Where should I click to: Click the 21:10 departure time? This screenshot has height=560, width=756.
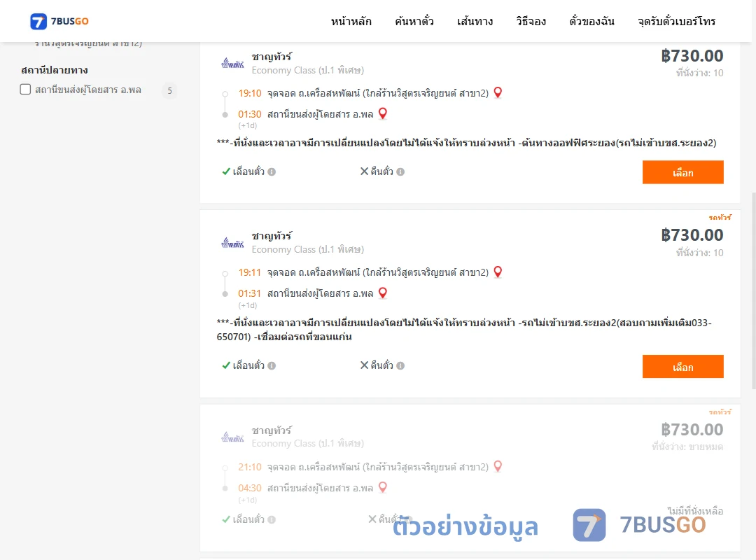point(250,467)
